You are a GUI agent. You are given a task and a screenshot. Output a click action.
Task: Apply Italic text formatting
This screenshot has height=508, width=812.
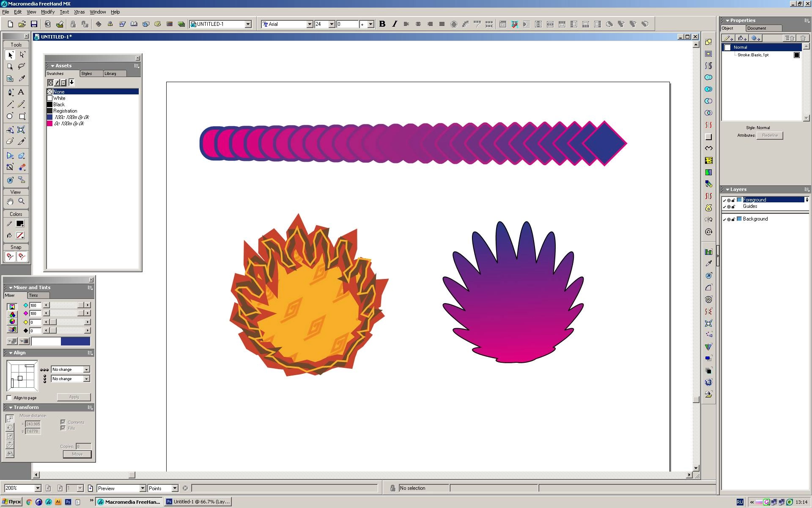(394, 24)
